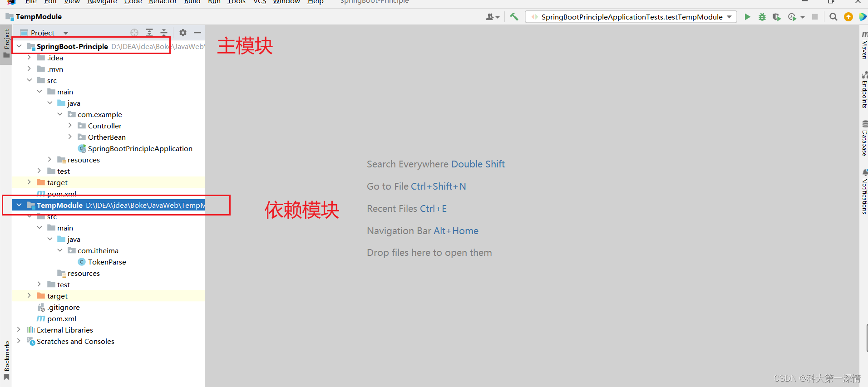The height and width of the screenshot is (387, 868).
Task: Toggle the Project side tab
Action: tap(6, 44)
